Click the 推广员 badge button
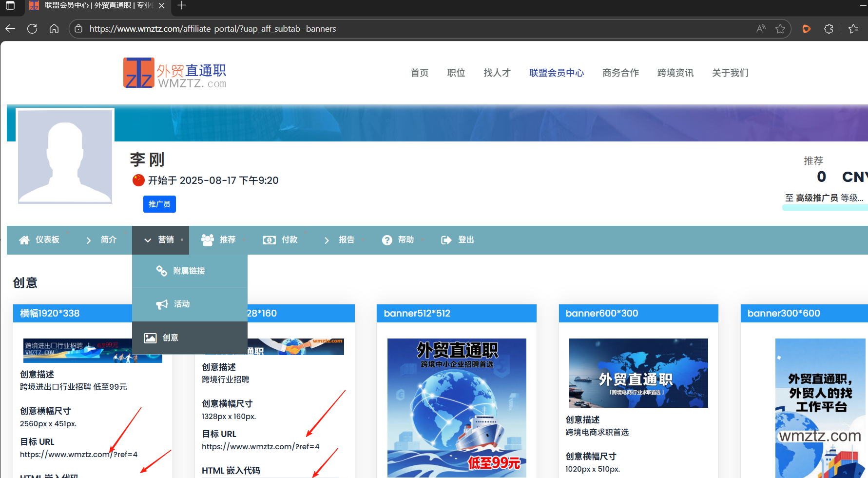 pyautogui.click(x=159, y=204)
